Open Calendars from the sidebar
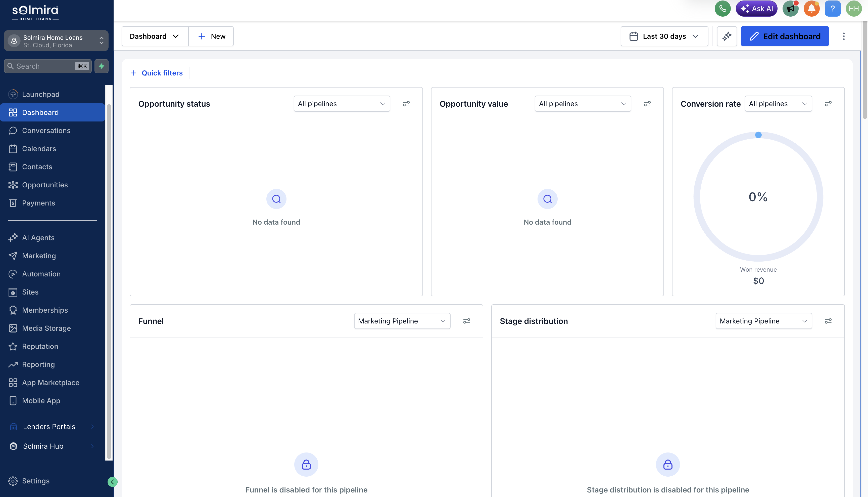Viewport: 868px width, 497px height. (53, 148)
